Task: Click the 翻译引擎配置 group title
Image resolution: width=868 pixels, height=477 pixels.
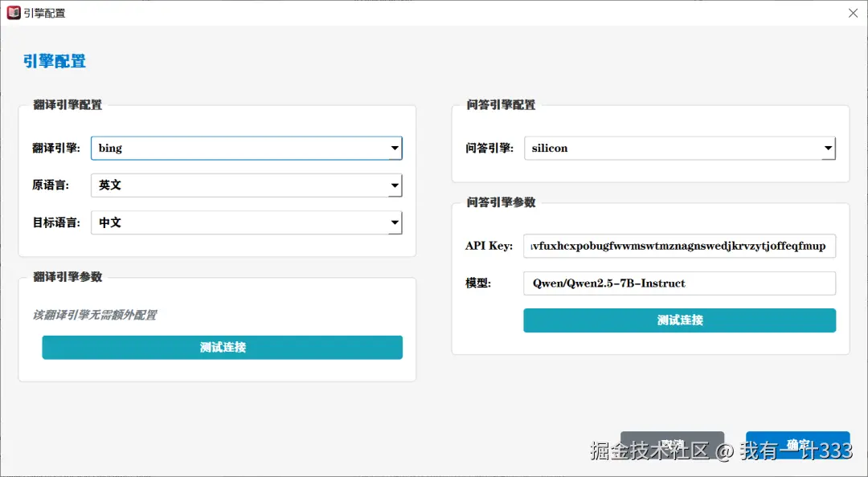Action: tap(68, 104)
